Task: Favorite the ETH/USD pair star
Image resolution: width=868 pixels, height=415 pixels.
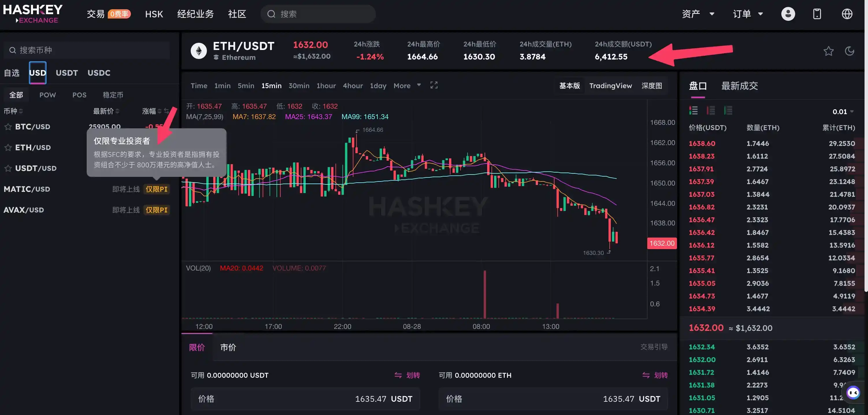Action: pos(8,148)
